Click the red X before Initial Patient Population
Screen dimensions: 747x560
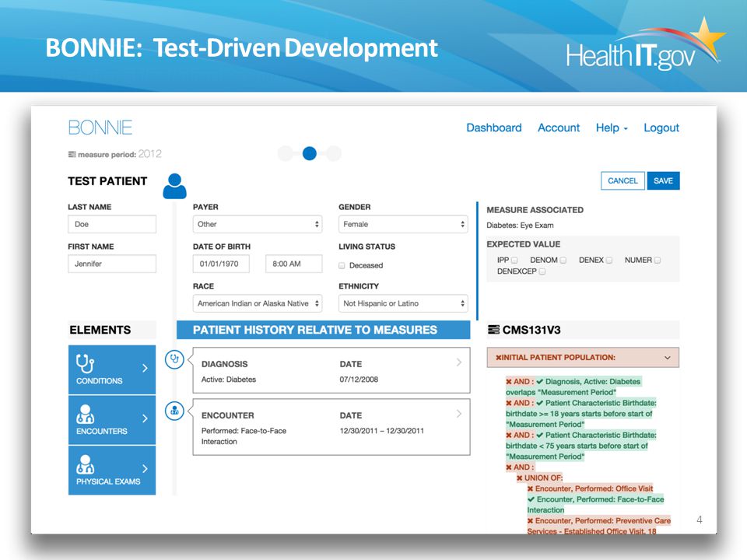click(x=498, y=358)
